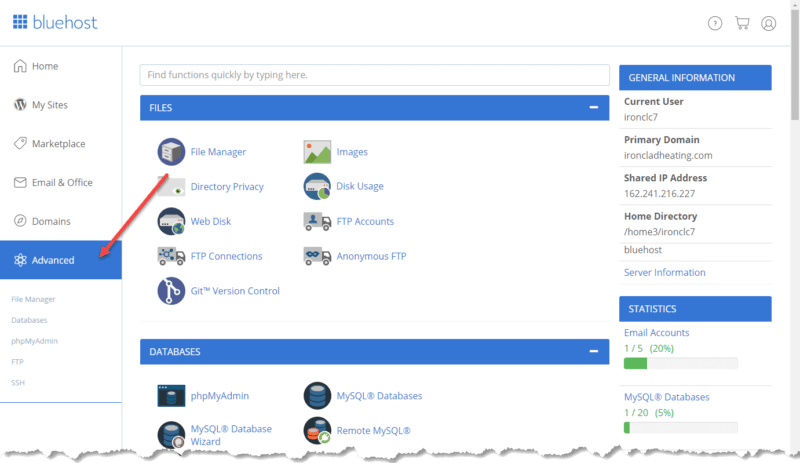Click the user account icon

[768, 23]
